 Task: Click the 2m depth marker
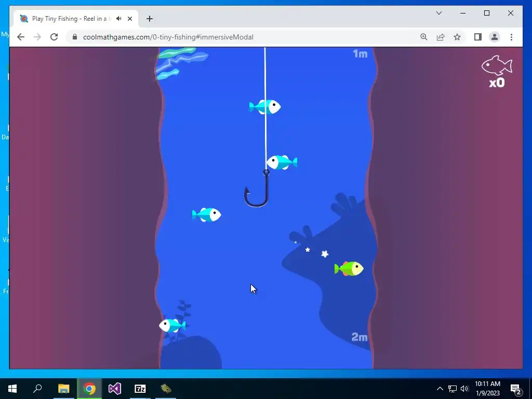tap(360, 337)
